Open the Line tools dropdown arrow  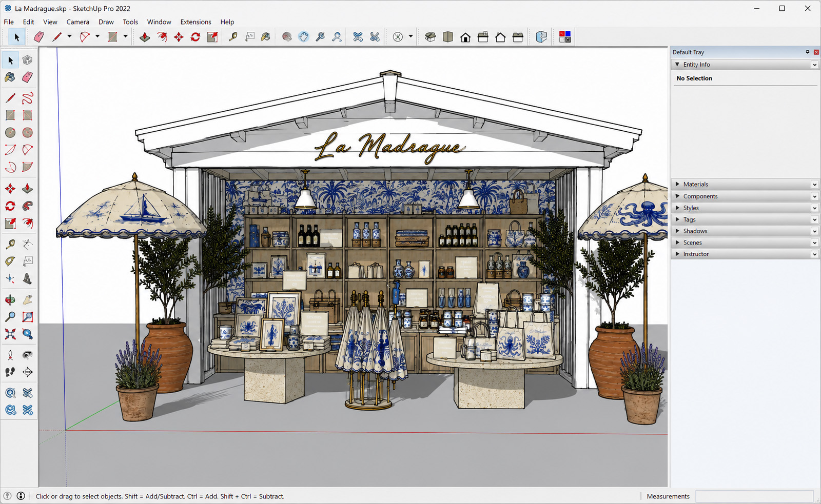pyautogui.click(x=69, y=37)
